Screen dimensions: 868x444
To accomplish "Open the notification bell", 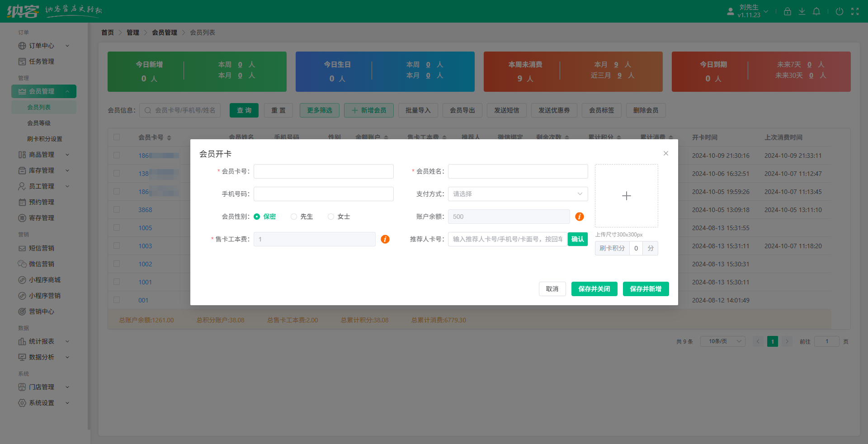I will pos(816,11).
